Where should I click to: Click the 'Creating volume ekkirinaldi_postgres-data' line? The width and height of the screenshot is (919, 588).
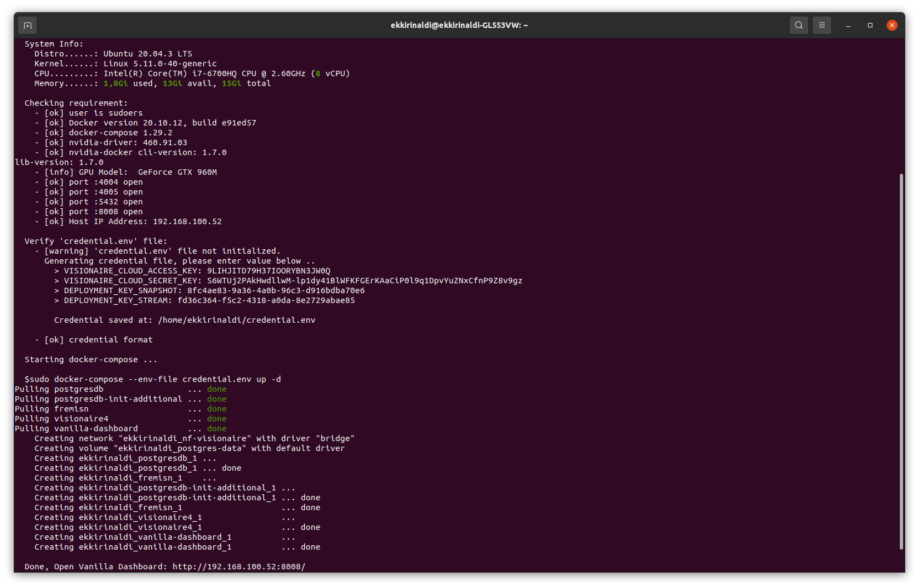coord(190,448)
